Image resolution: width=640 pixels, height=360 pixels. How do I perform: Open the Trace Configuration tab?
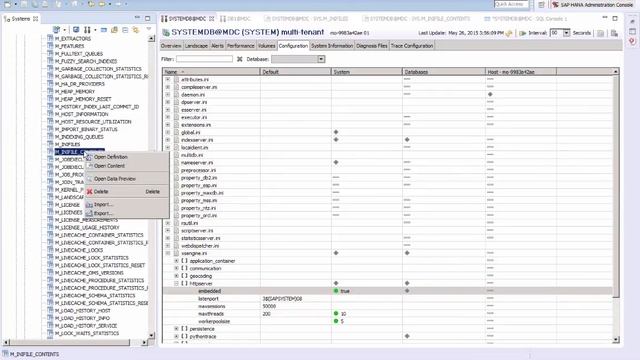pos(412,46)
